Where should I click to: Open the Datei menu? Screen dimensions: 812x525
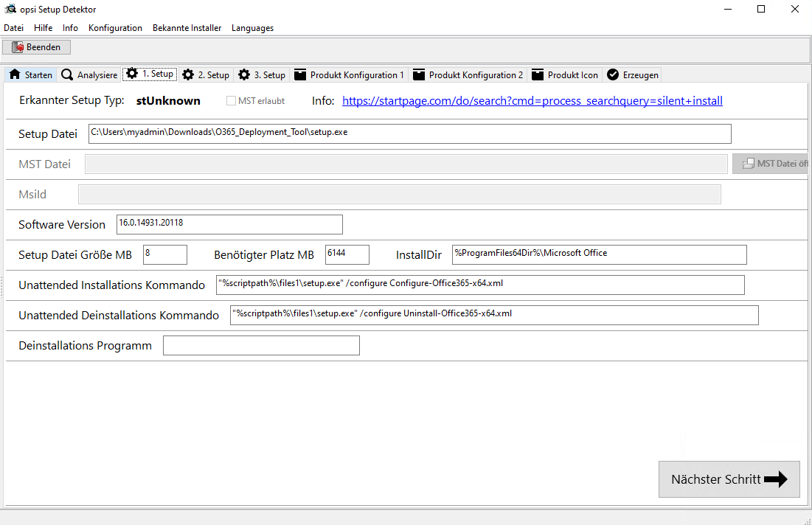click(x=14, y=28)
